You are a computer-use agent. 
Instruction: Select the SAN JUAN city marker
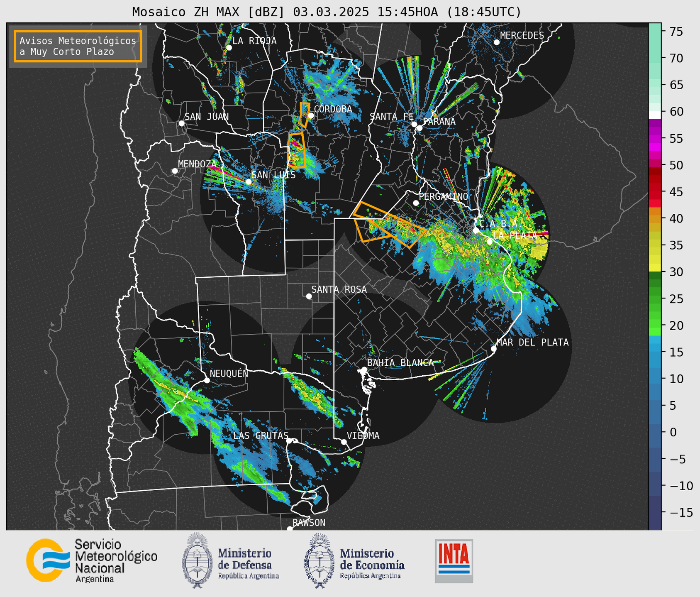[181, 123]
